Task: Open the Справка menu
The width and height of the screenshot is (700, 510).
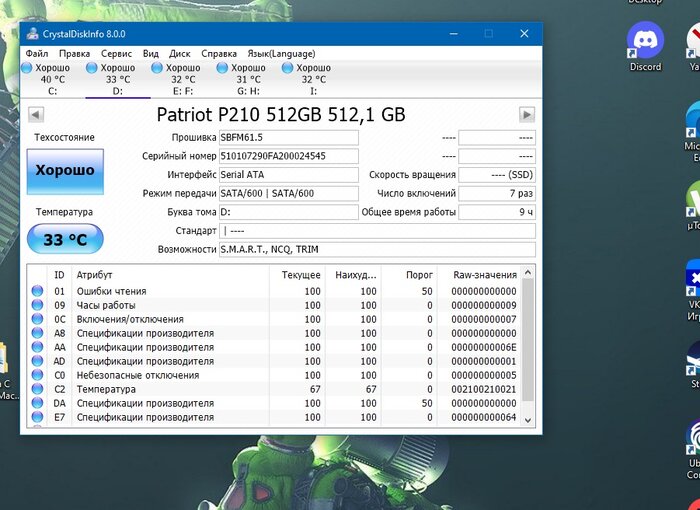Action: pyautogui.click(x=219, y=54)
